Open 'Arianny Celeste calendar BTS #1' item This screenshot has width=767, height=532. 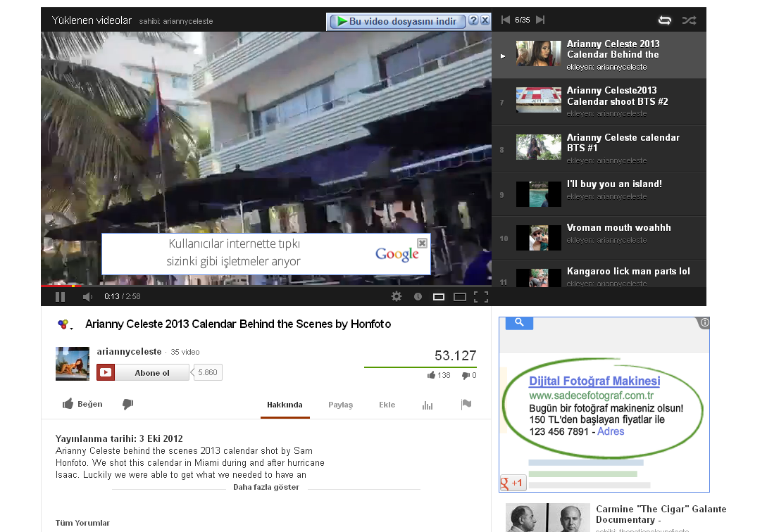[x=599, y=149]
